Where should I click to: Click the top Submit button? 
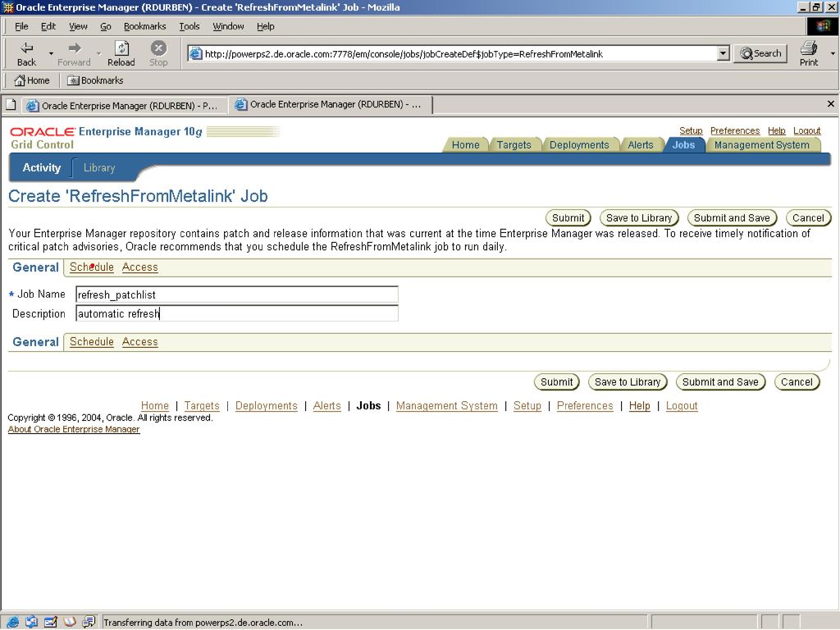point(568,218)
